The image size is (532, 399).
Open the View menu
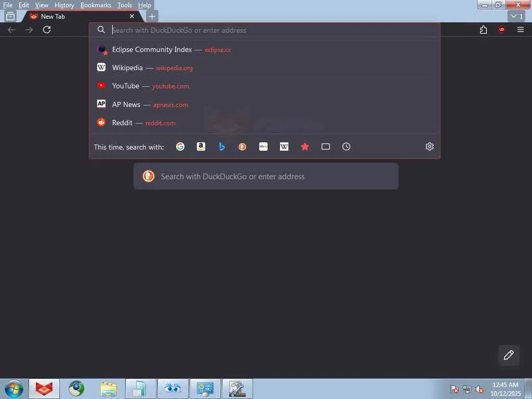pos(42,5)
